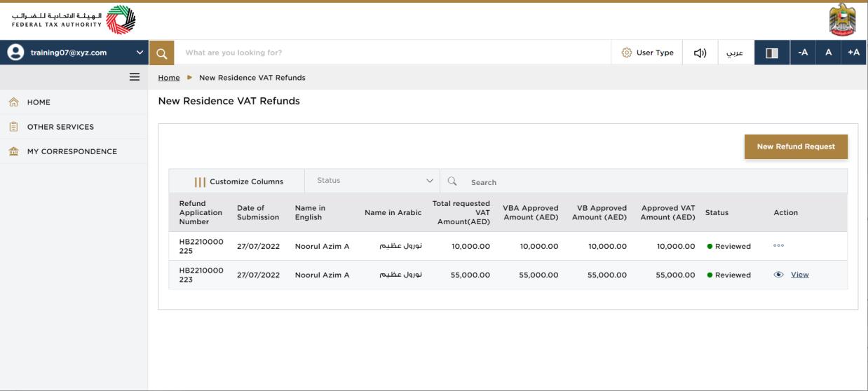Click the User Type gear icon
This screenshot has height=391, width=868.
point(627,53)
